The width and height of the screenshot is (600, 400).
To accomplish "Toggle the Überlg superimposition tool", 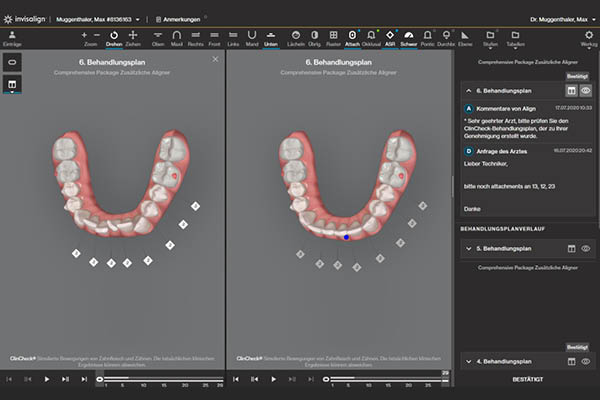I will point(314,39).
